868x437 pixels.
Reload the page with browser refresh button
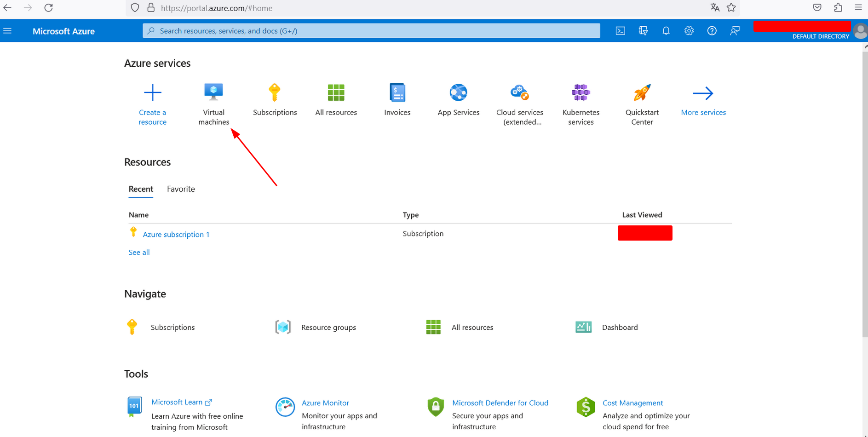click(49, 8)
